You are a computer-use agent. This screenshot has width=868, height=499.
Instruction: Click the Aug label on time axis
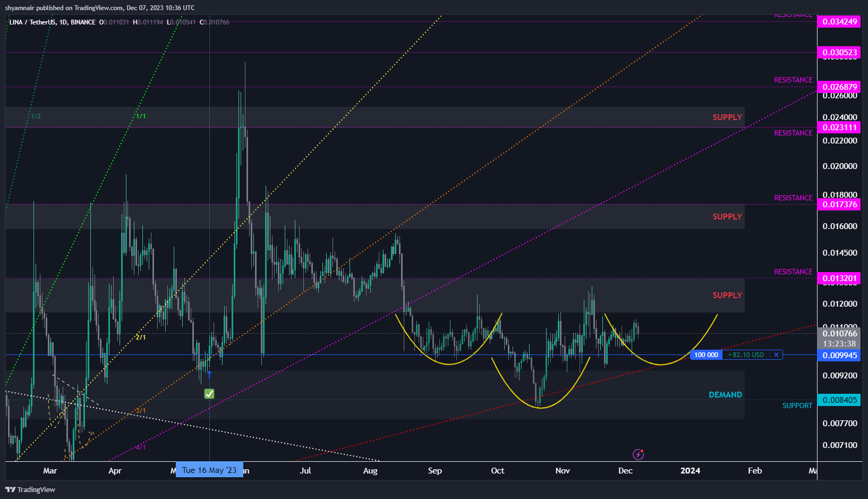[370, 471]
